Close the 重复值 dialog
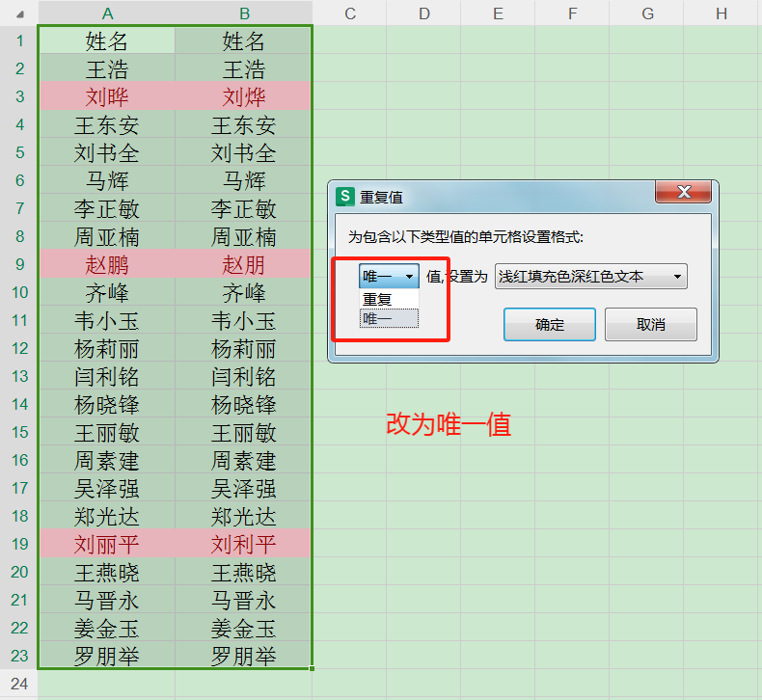Viewport: 762px width, 700px height. click(x=683, y=192)
